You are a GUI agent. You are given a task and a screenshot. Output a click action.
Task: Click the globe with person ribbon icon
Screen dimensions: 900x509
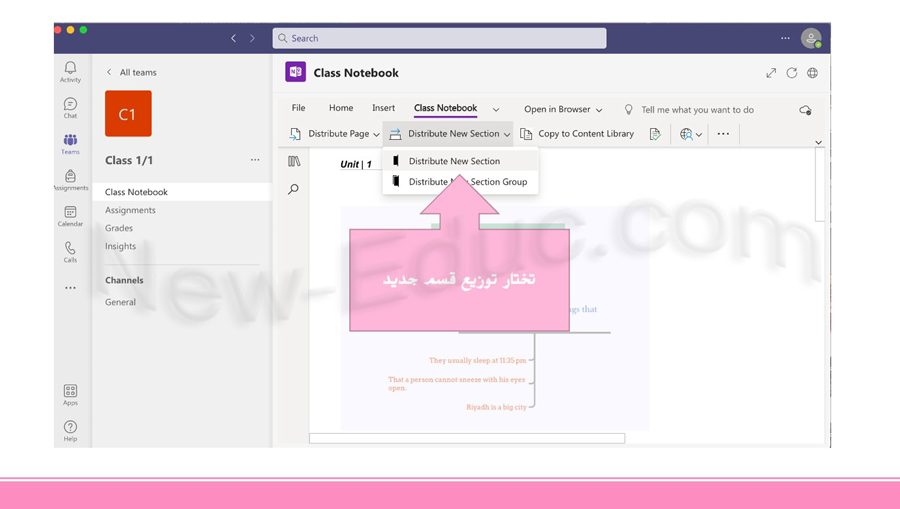point(685,134)
